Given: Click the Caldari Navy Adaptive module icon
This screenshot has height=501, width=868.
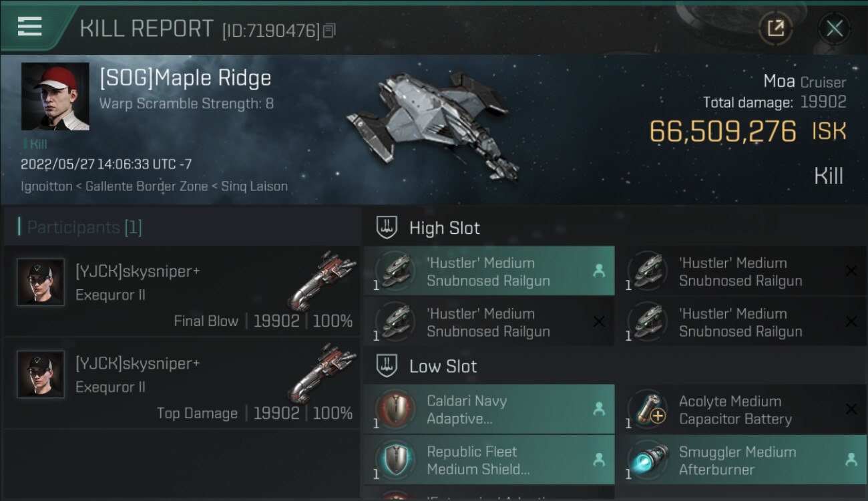Looking at the screenshot, I should [395, 409].
